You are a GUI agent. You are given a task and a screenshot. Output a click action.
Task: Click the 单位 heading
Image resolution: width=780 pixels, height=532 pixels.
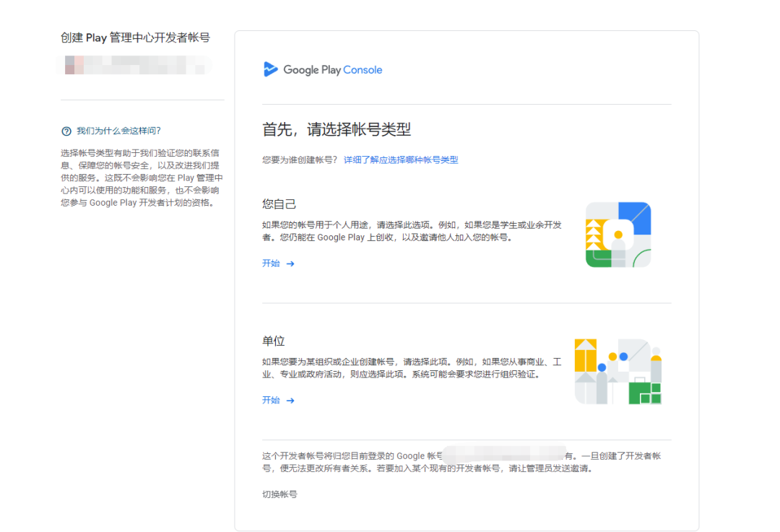point(274,341)
